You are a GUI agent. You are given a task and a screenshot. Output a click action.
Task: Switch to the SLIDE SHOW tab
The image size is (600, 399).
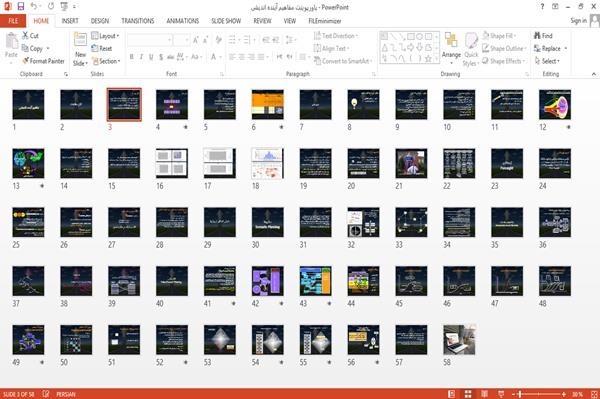(x=226, y=21)
